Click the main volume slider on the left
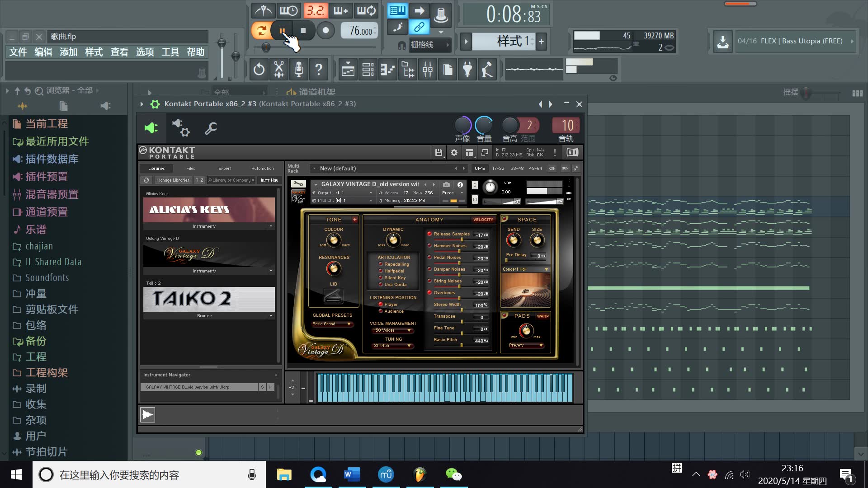This screenshot has height=488, width=868. 222,43
